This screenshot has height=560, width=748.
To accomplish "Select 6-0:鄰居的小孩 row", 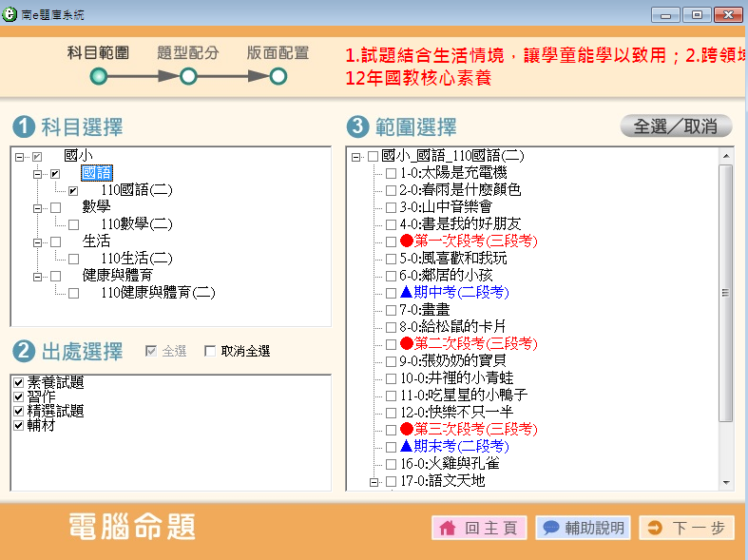I will pos(446,276).
